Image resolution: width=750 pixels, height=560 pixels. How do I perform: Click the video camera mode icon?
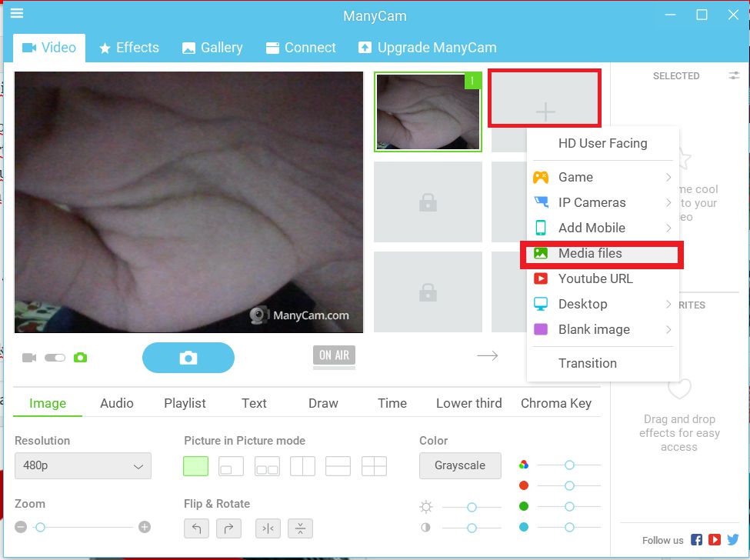(x=29, y=358)
